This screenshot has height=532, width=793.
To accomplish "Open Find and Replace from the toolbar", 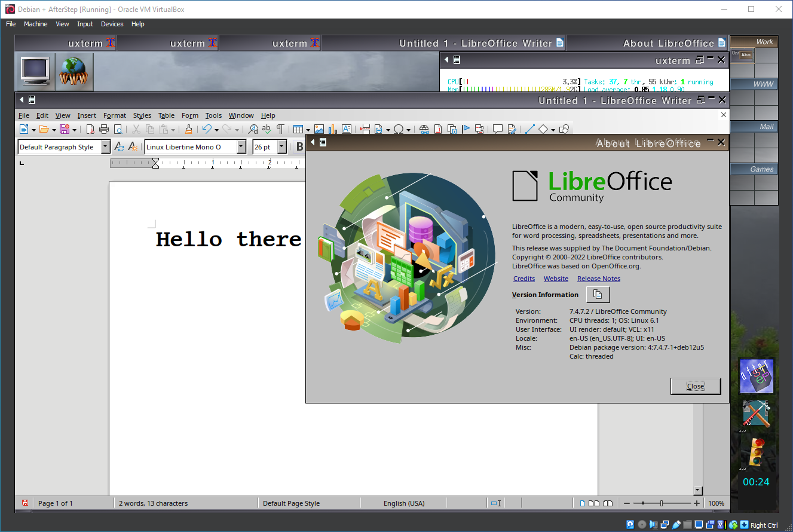I will [x=253, y=129].
